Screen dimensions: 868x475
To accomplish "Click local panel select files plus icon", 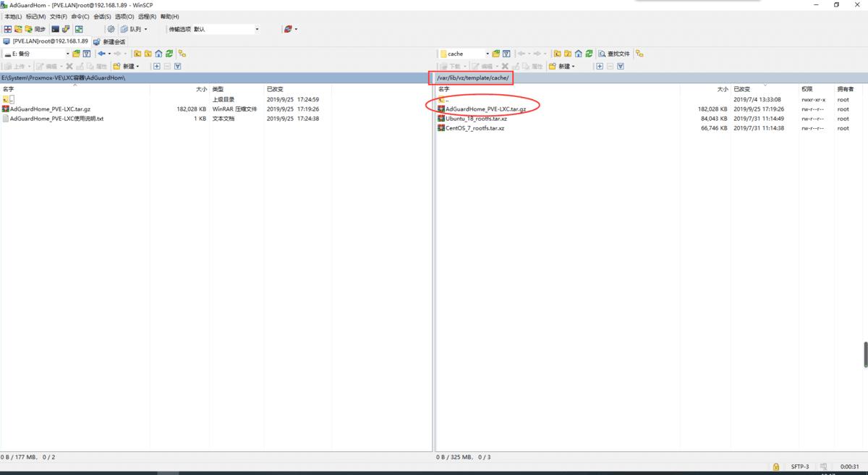I will coord(156,66).
